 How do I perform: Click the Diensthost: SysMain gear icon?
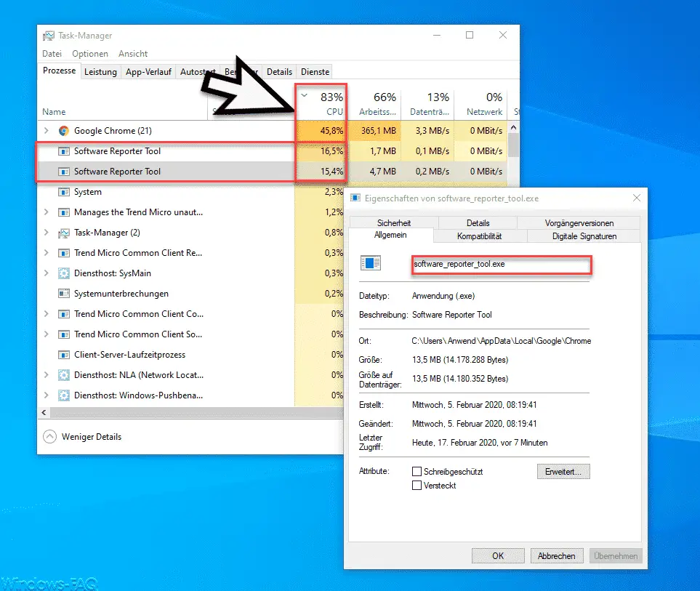[x=64, y=273]
